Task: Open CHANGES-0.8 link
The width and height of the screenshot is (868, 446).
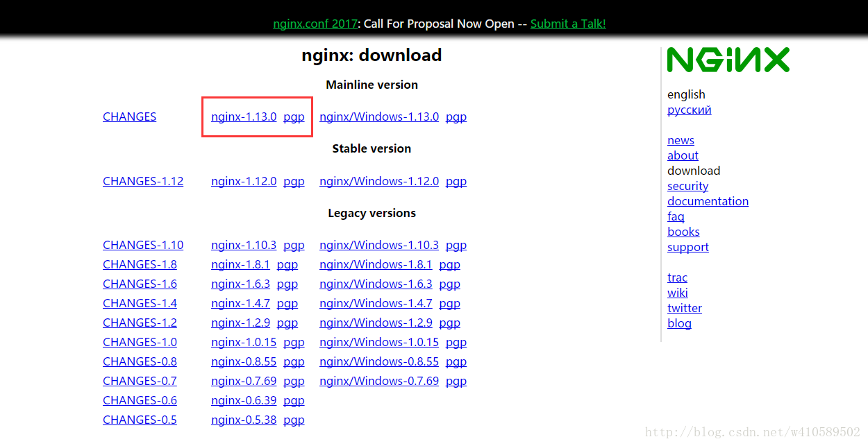Action: point(140,361)
